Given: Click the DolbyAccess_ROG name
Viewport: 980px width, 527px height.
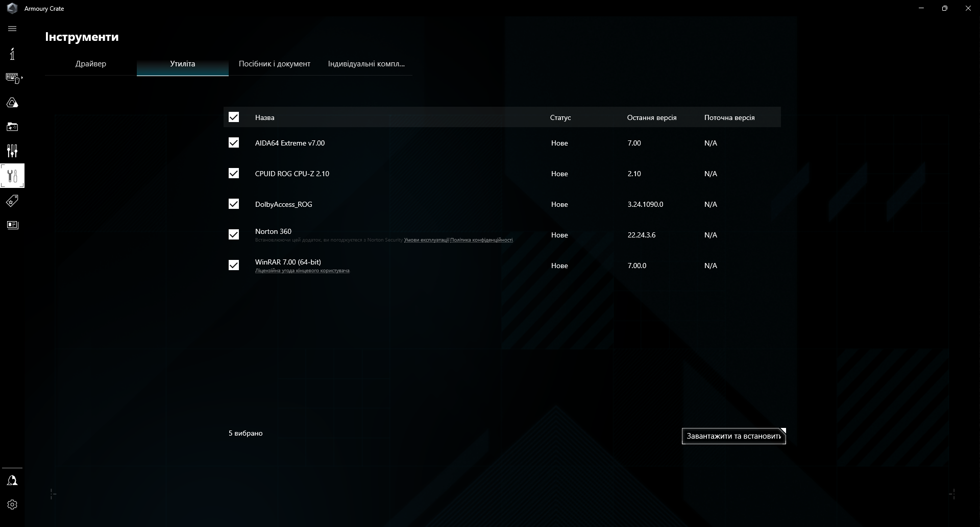Looking at the screenshot, I should click(x=283, y=204).
